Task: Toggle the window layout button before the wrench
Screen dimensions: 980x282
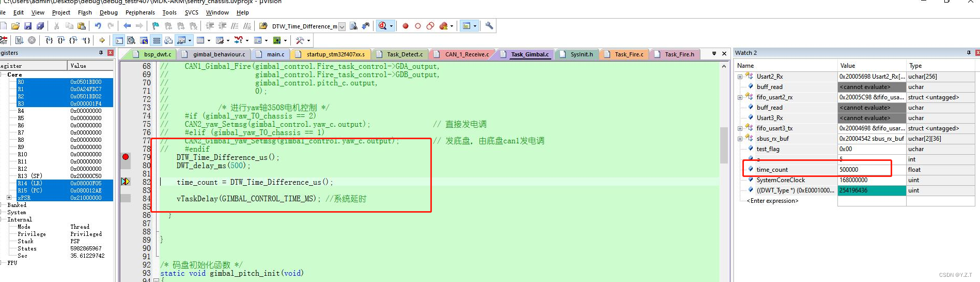Action: (466, 26)
